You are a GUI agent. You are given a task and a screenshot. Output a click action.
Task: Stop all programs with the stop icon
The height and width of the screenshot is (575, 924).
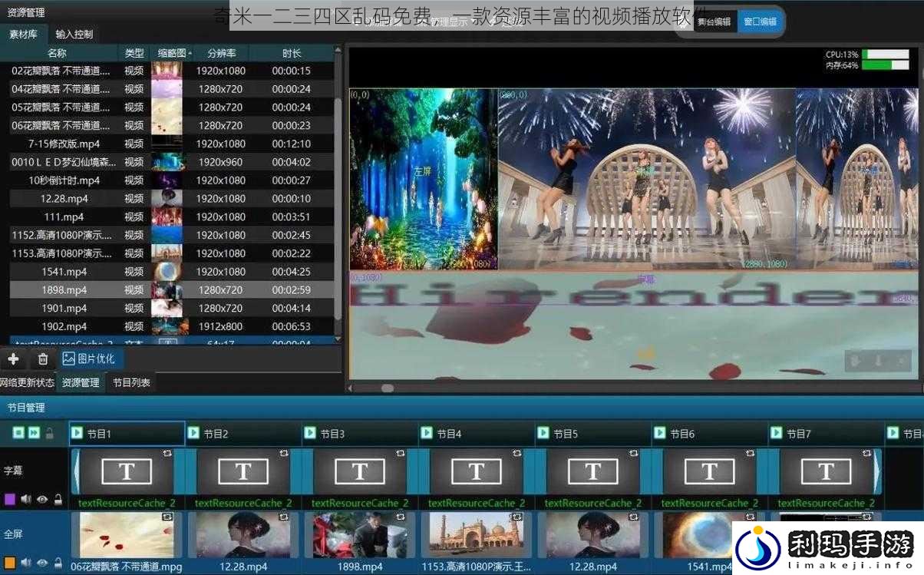tap(18, 434)
